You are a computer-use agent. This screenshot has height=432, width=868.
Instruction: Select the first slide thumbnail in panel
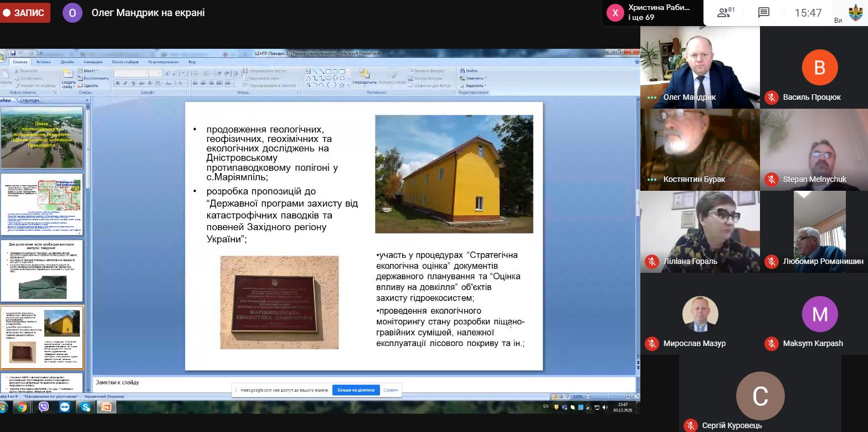[42, 138]
